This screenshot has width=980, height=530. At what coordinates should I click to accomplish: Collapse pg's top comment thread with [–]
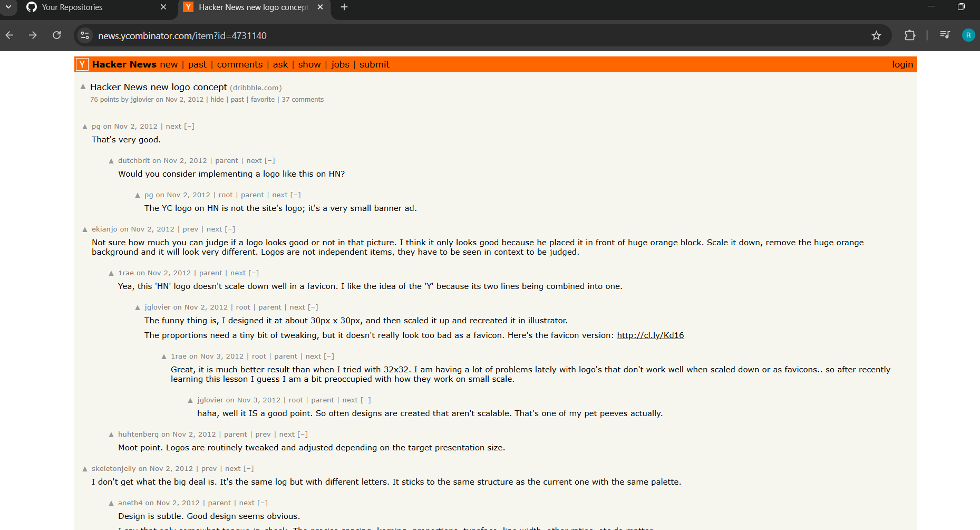click(x=189, y=127)
